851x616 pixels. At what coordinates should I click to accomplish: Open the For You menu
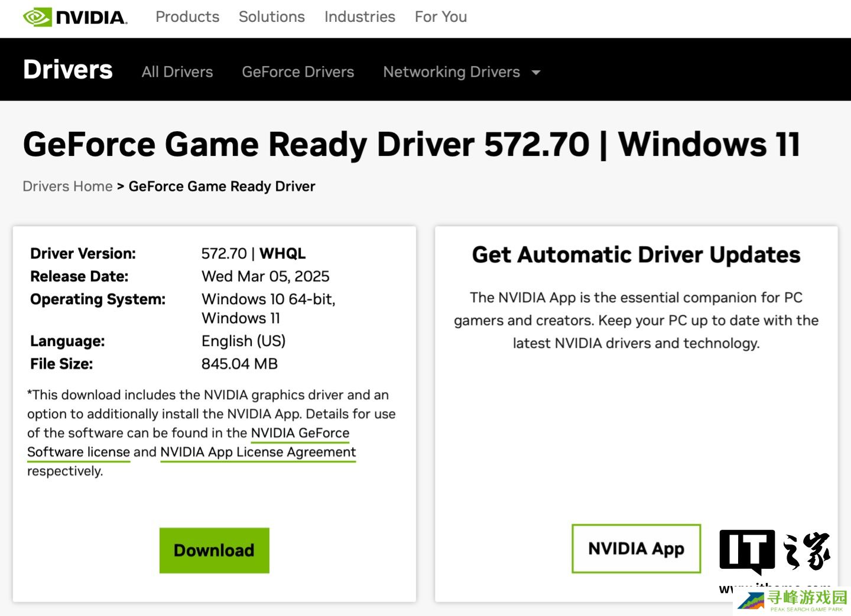tap(440, 17)
